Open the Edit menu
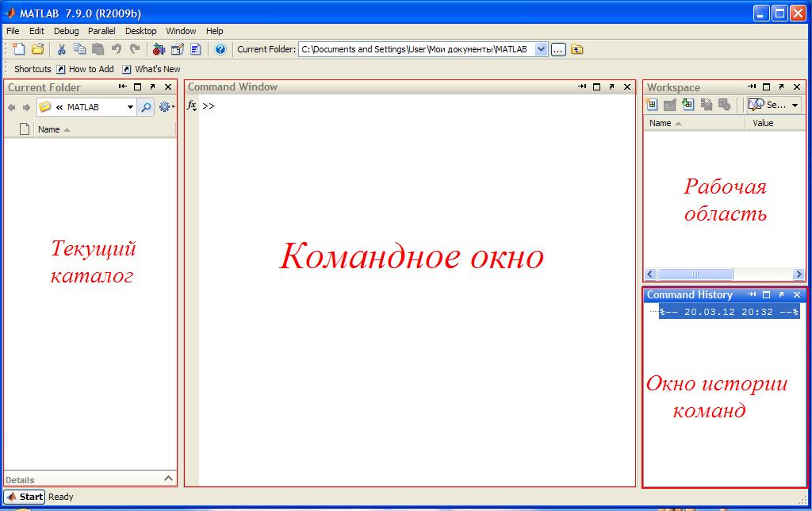Viewport: 812px width, 511px height. coord(36,31)
